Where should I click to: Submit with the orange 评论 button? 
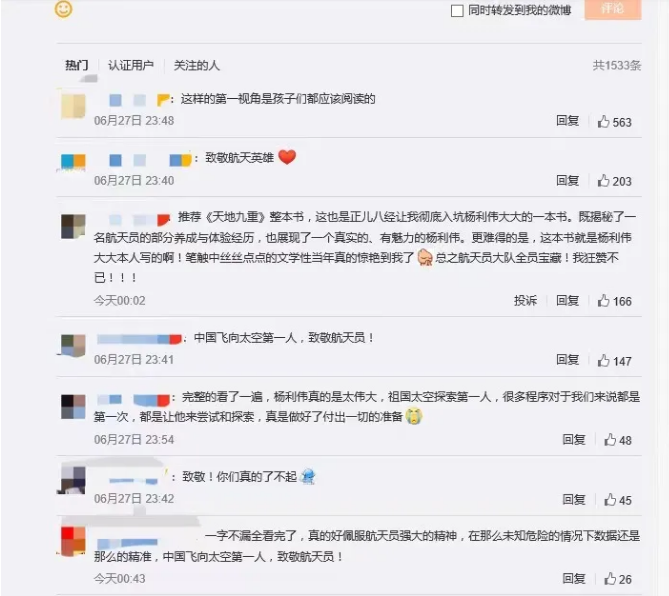[x=613, y=9]
